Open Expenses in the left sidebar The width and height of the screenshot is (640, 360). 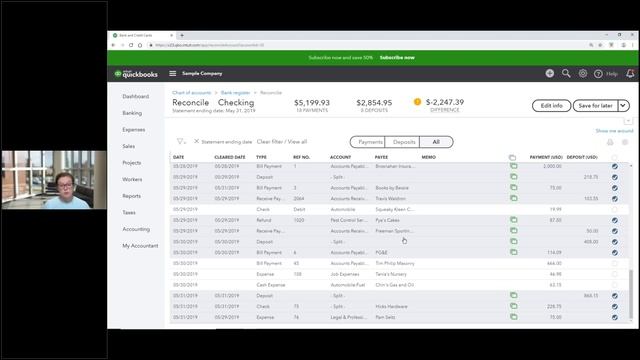(x=134, y=130)
